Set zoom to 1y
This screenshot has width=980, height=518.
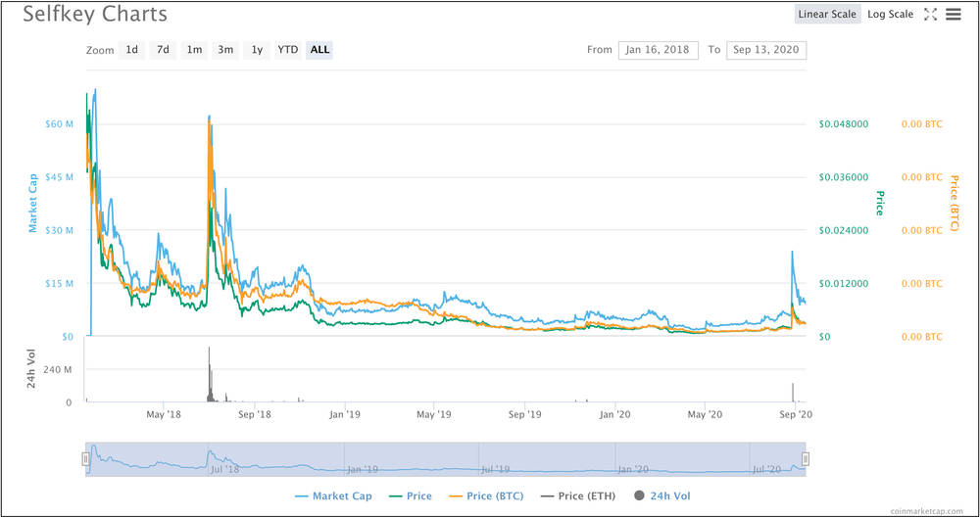257,50
